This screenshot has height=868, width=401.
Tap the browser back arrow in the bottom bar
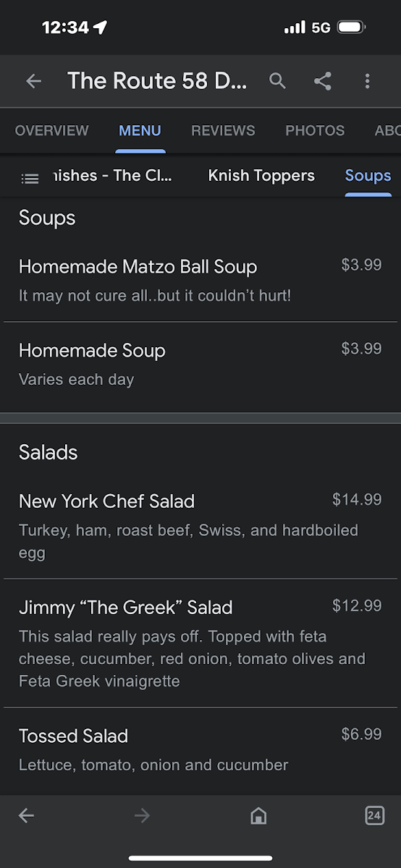point(26,816)
